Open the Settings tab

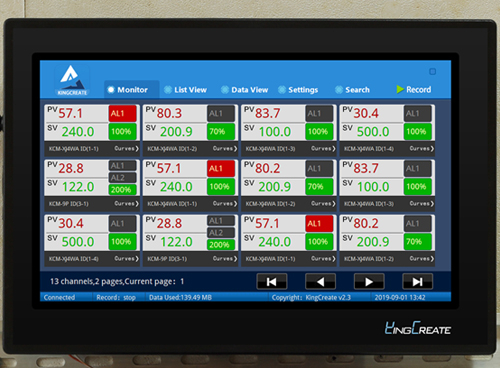click(298, 90)
